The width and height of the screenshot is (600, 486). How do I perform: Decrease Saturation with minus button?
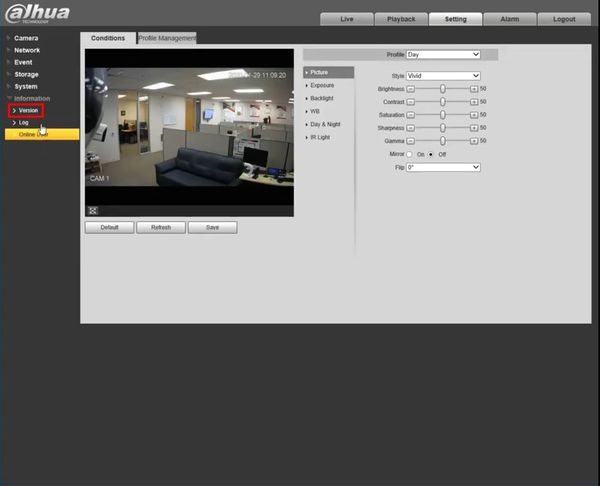411,115
